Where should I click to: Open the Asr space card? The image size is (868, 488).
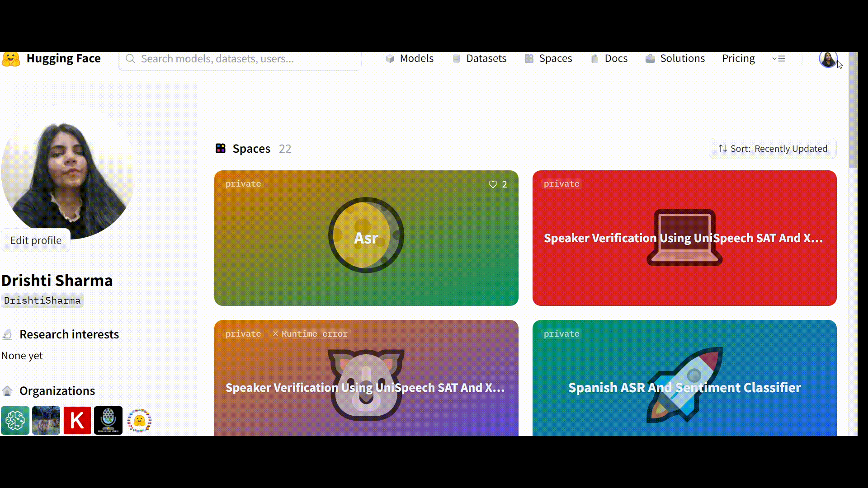(x=366, y=238)
